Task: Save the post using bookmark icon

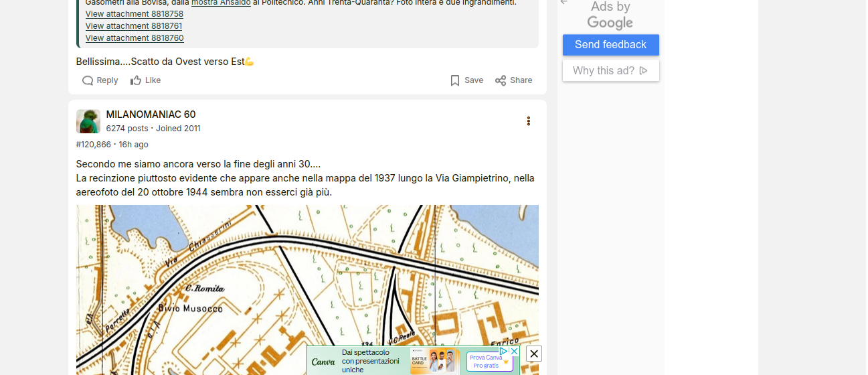Action: pos(455,80)
